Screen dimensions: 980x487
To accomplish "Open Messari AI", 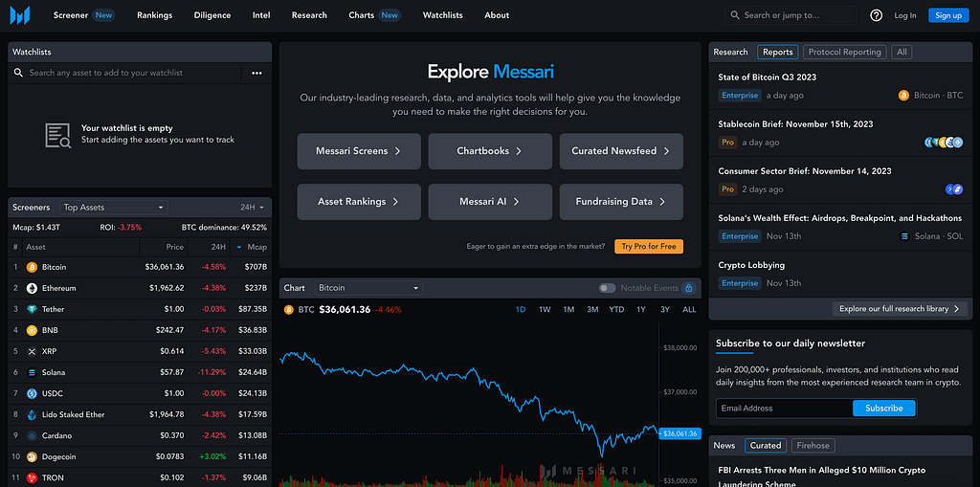I will [490, 202].
